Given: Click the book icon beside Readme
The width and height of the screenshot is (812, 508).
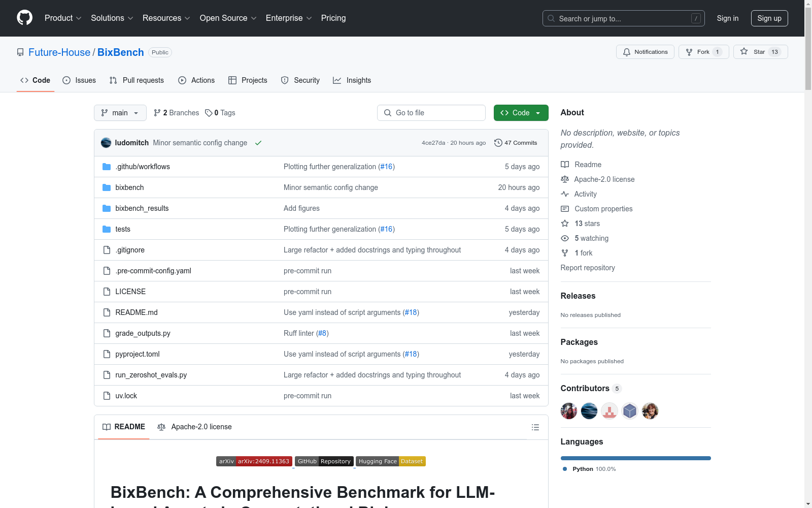Looking at the screenshot, I should click(565, 165).
